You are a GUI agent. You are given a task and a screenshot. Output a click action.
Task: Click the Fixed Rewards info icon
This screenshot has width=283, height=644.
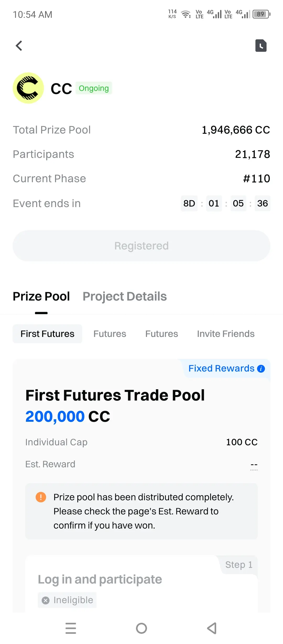[261, 369]
